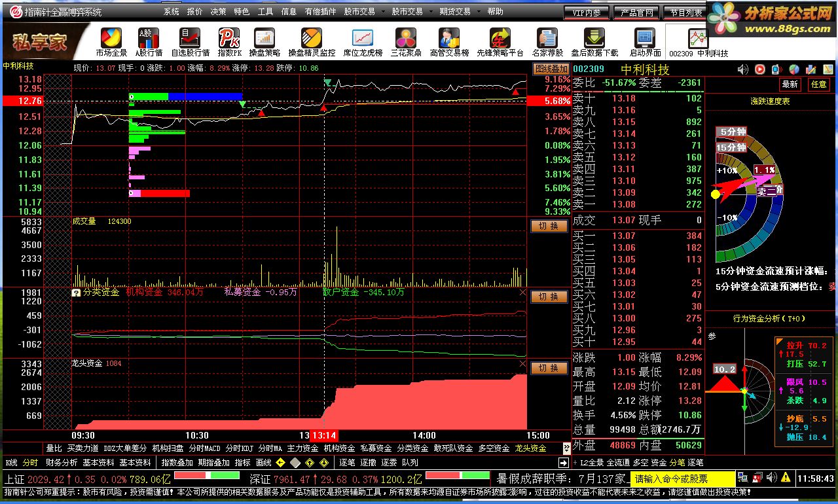Open 特色 menu
This screenshot has width=838, height=504.
pyautogui.click(x=242, y=12)
